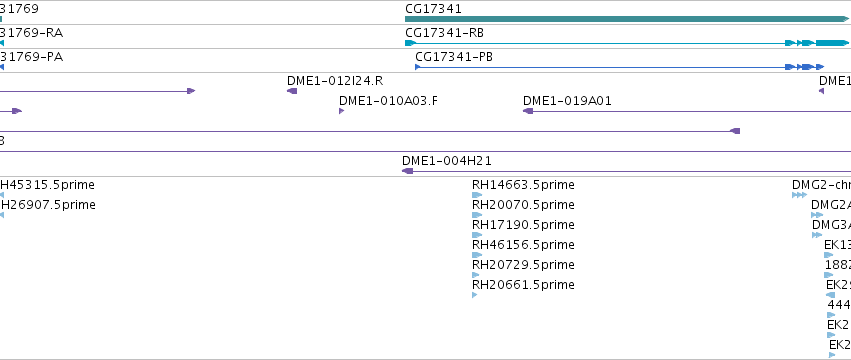Click the DME1-012I24.R clone marker

pyautogui.click(x=292, y=91)
